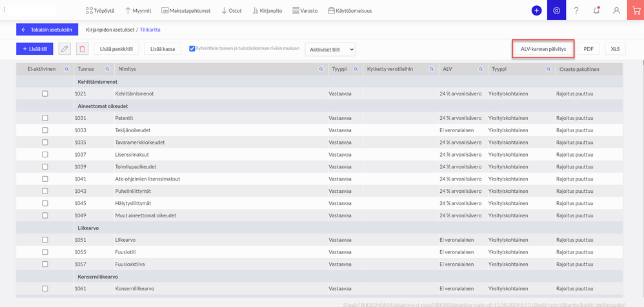
Task: Toggle inactive checkbox for 1037 Lisenssimaksut
Action: pyautogui.click(x=45, y=155)
